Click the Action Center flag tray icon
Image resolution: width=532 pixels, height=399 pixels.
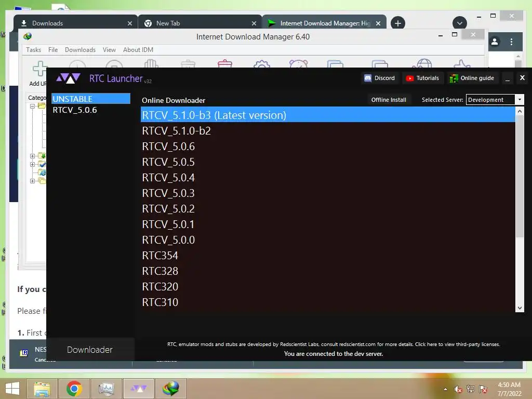pyautogui.click(x=483, y=389)
